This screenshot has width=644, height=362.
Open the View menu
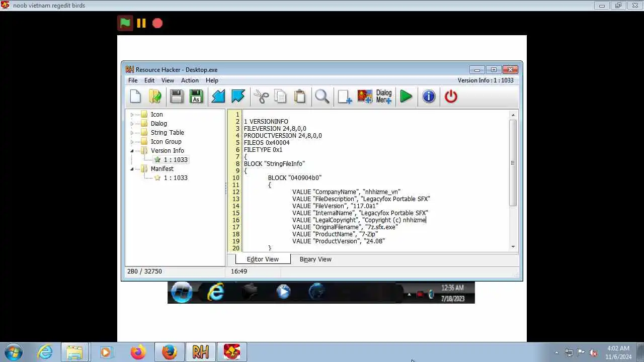click(x=168, y=80)
